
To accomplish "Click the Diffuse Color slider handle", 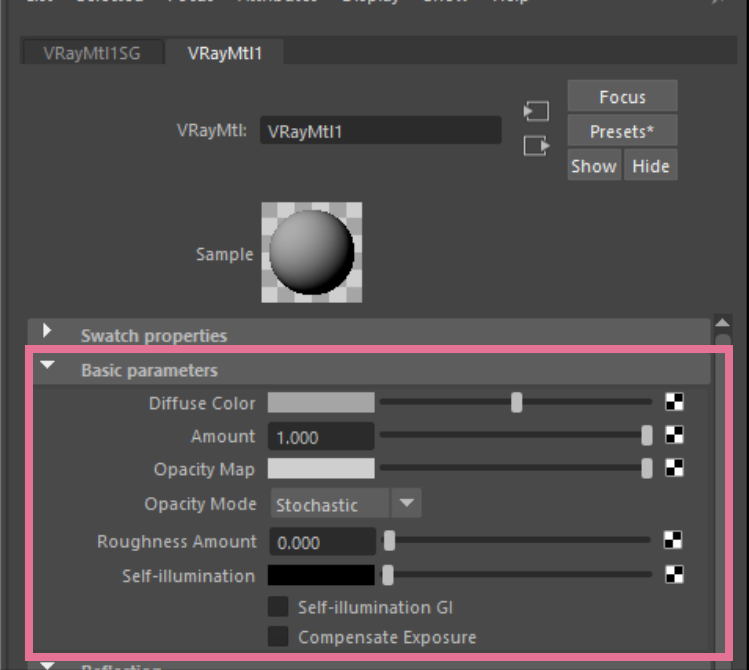I will [x=516, y=402].
